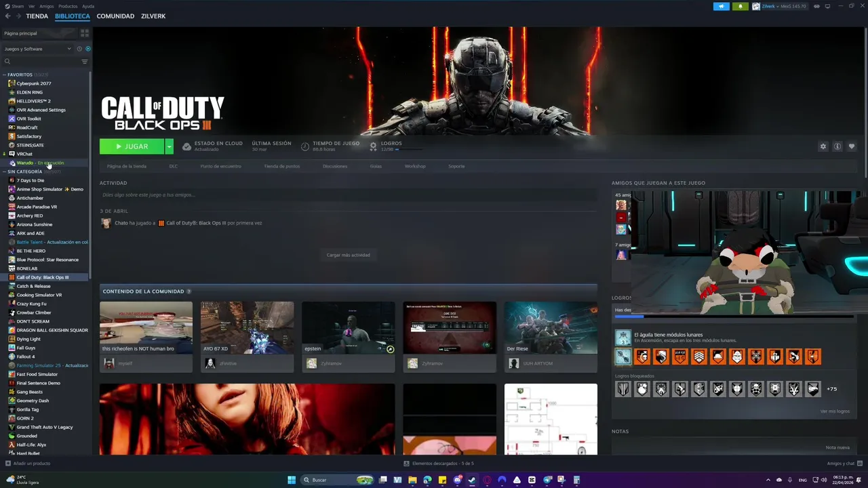Screen dimensions: 868x488
Task: Collapse the FAVORITOS category
Action: point(5,75)
